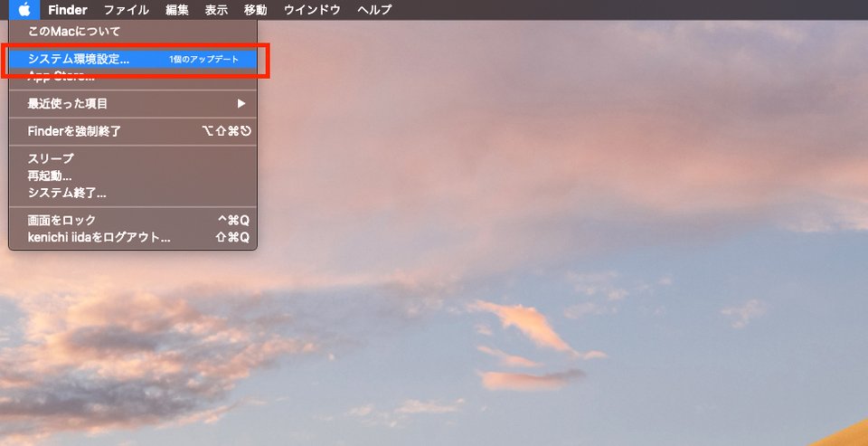Choose このMacについて from Apple menu

[133, 32]
